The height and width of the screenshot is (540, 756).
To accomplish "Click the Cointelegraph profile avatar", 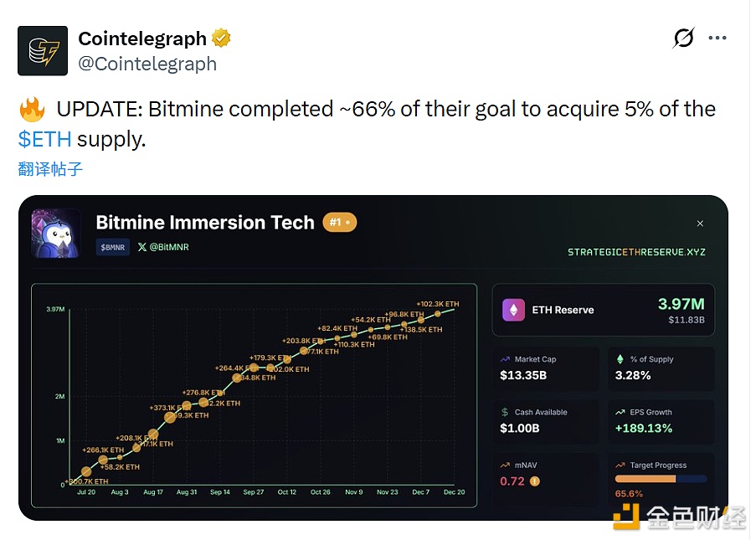I will pyautogui.click(x=42, y=50).
